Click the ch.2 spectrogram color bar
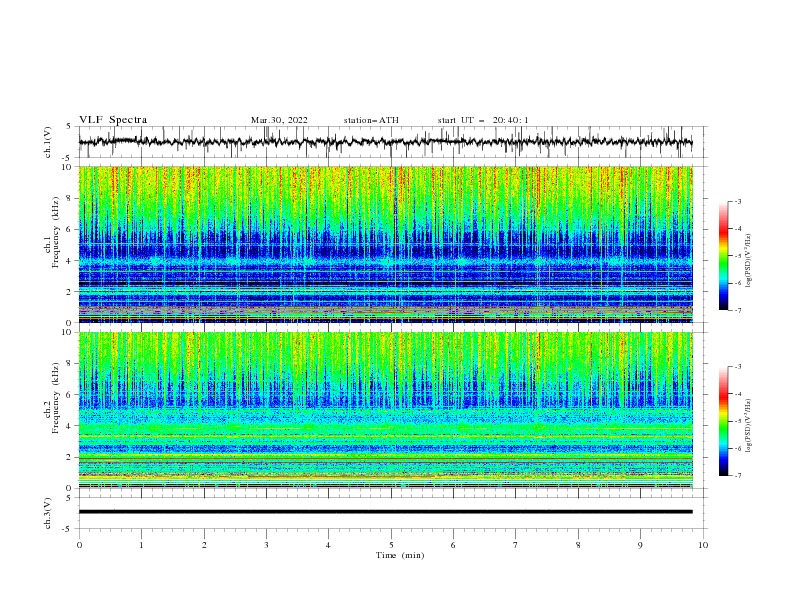The width and height of the screenshot is (792, 612). point(723,421)
